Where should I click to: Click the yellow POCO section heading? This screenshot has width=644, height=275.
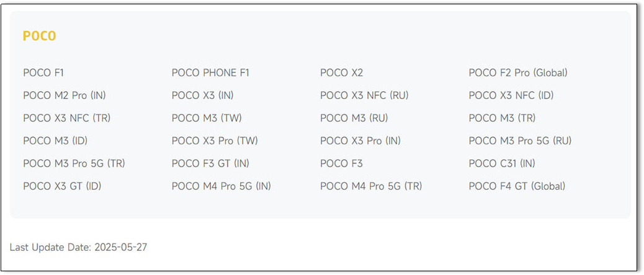pos(40,36)
